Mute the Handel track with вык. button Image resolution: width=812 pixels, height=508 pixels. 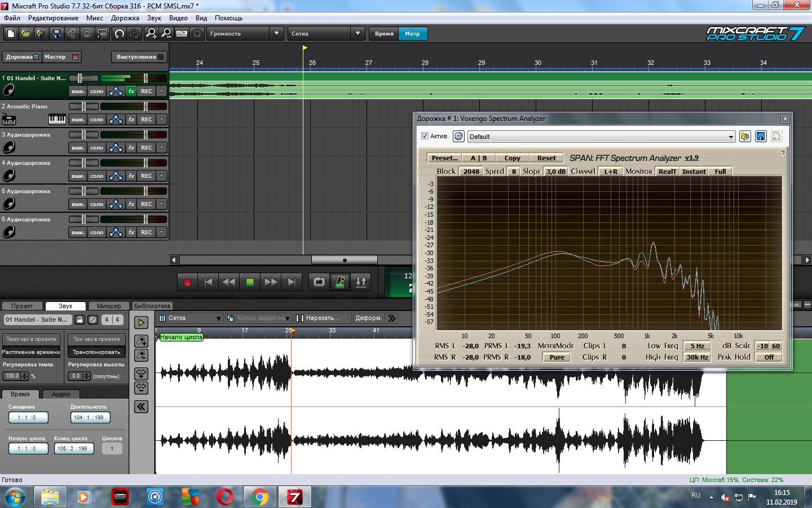78,91
